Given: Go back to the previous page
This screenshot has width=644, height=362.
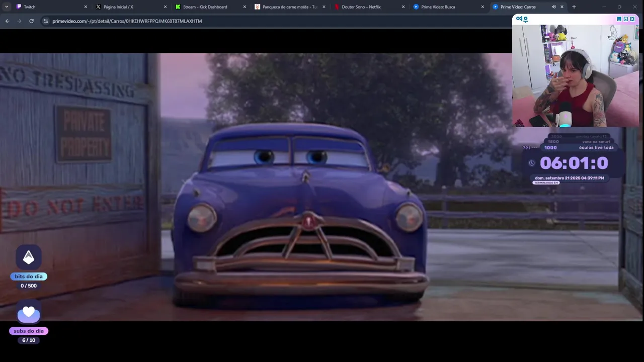Looking at the screenshot, I should click(7, 21).
